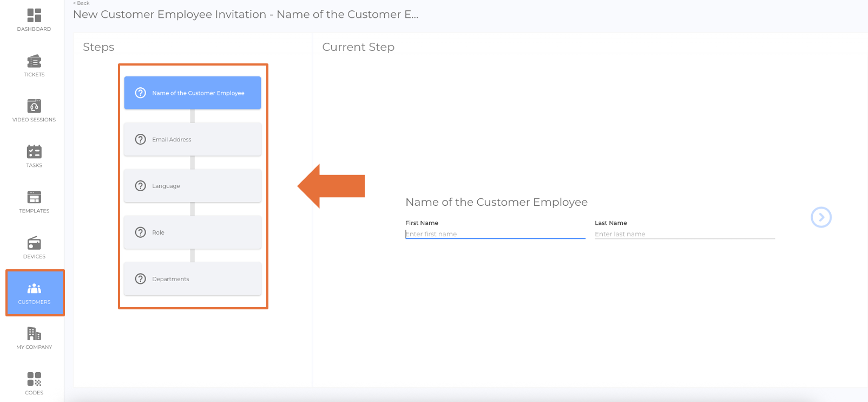The image size is (868, 402).
Task: Open the Codes QR icon
Action: pos(34,379)
